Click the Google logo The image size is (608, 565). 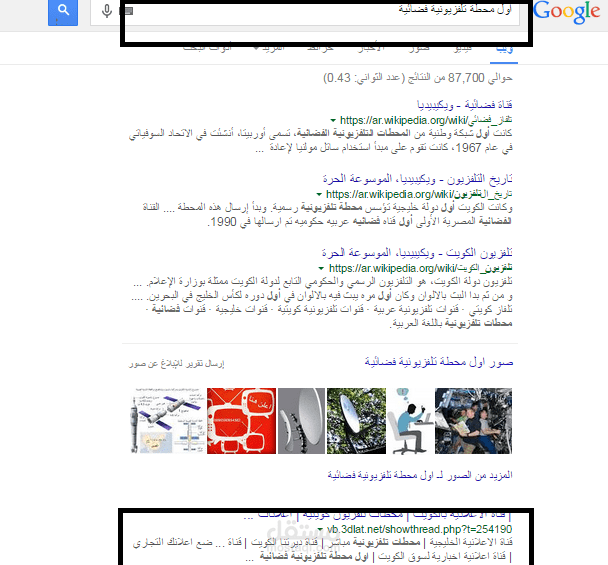tap(567, 12)
